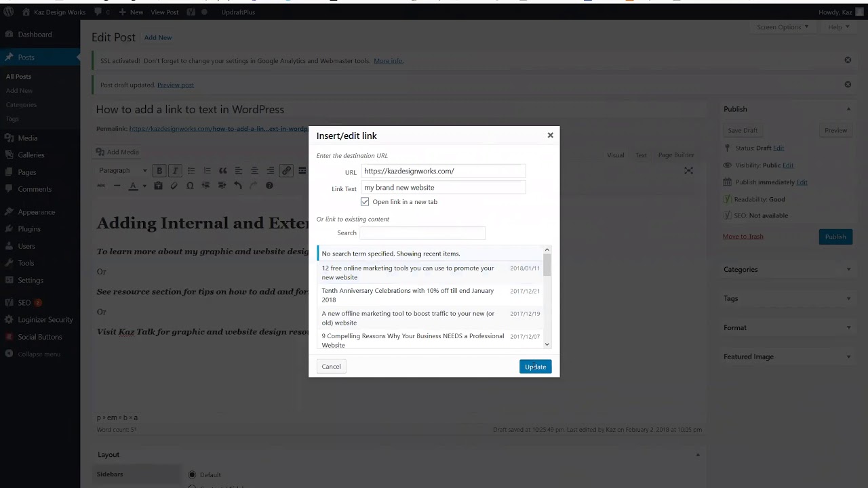
Task: Align text right in editor
Action: coord(271,171)
